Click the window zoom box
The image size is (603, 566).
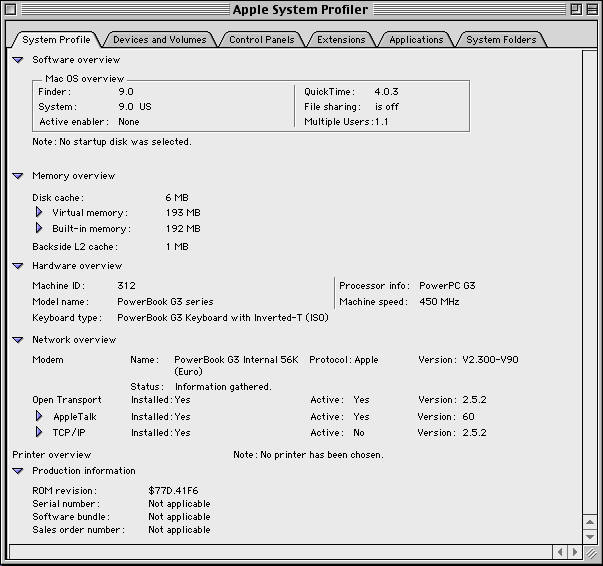[576, 9]
